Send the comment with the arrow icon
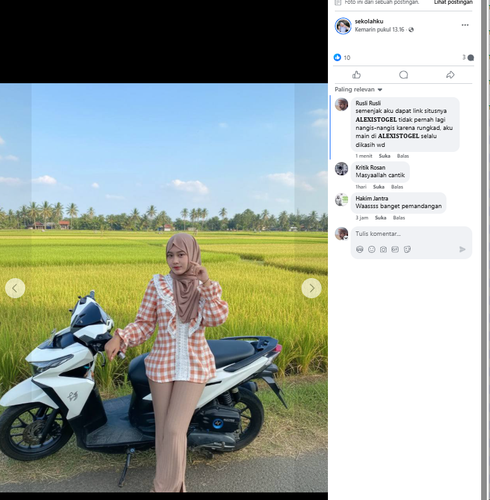 click(x=462, y=249)
